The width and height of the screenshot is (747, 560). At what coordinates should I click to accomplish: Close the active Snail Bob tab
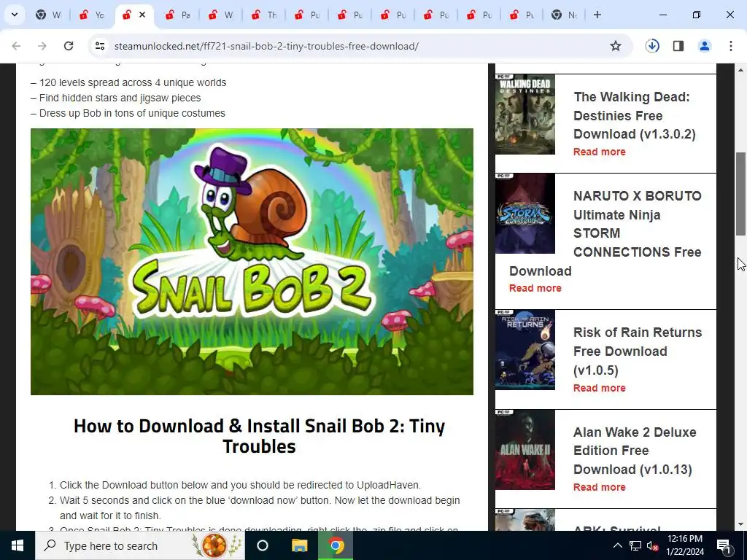tap(142, 15)
